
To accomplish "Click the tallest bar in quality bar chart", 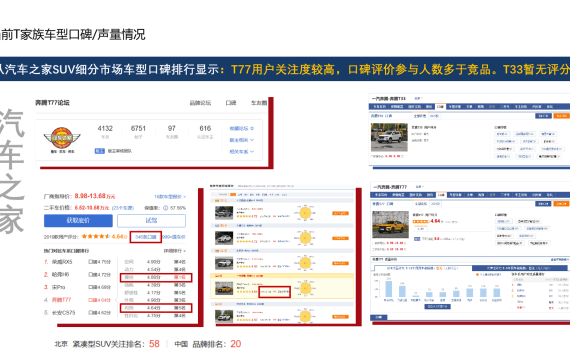I will click(389, 289).
